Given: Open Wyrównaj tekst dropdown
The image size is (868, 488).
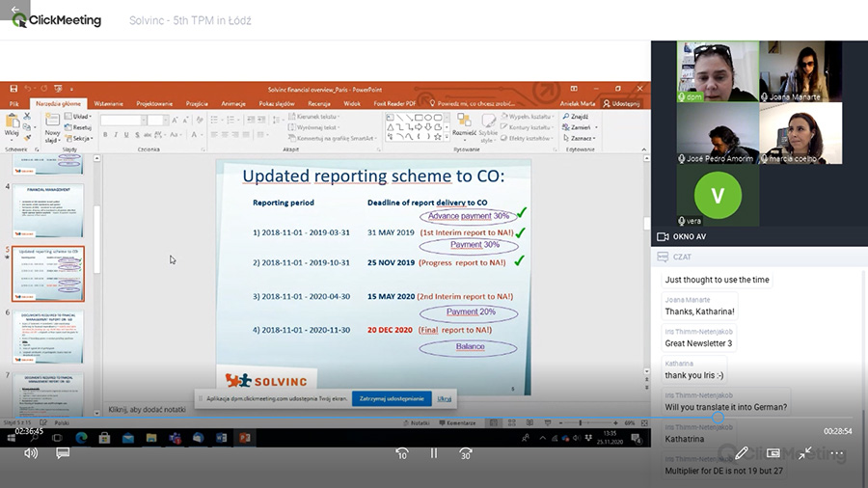Looking at the screenshot, I should [x=313, y=127].
